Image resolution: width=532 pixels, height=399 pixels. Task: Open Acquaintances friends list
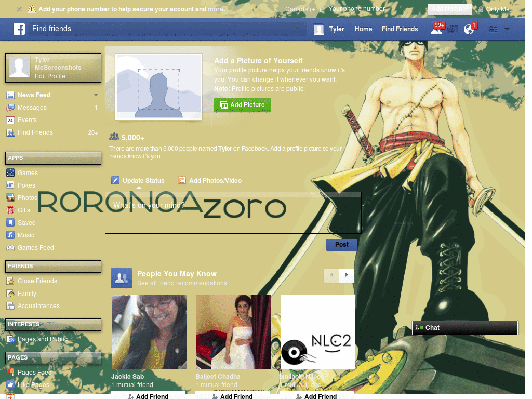click(x=38, y=306)
